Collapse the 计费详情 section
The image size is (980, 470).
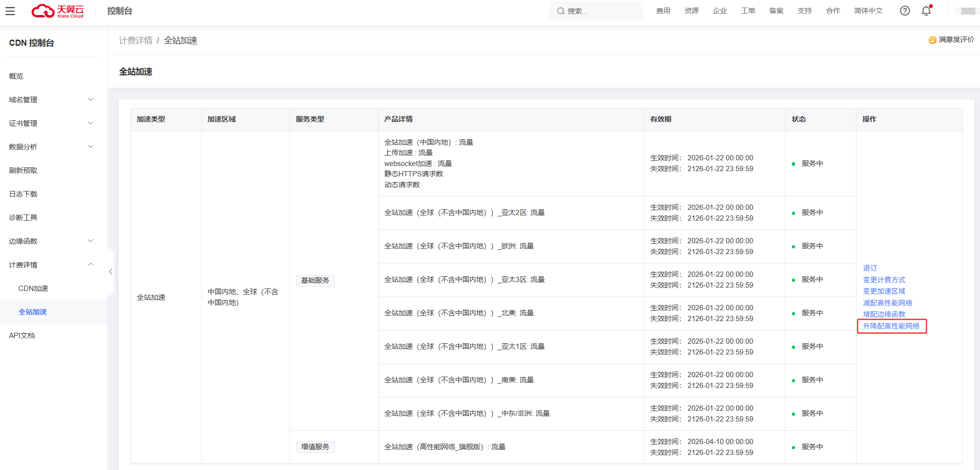tap(51, 265)
